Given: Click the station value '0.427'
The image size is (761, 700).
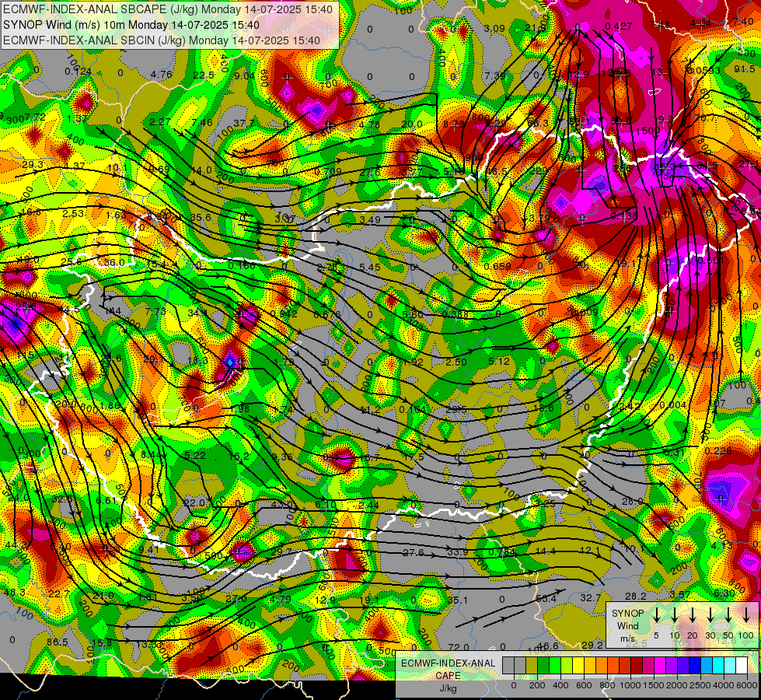Looking at the screenshot, I should pyautogui.click(x=620, y=26).
